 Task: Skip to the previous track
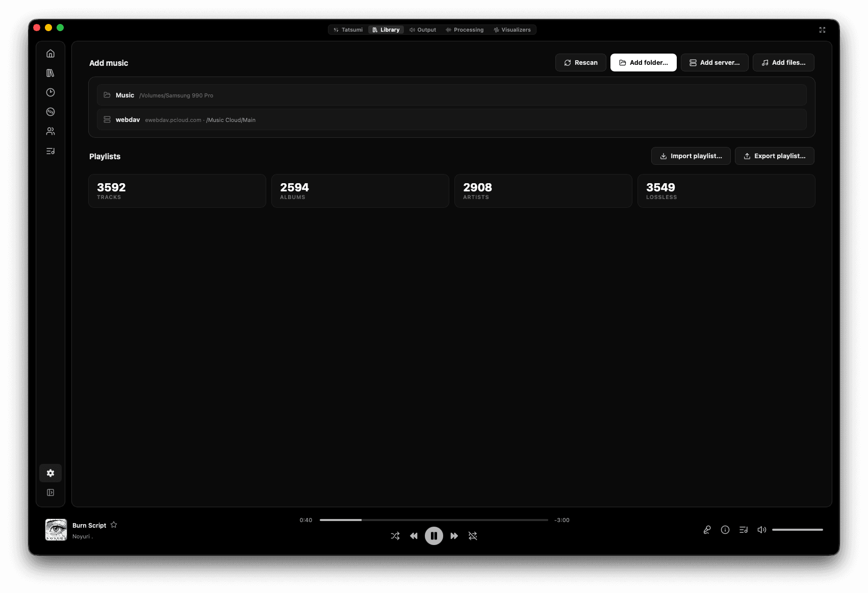pos(414,536)
